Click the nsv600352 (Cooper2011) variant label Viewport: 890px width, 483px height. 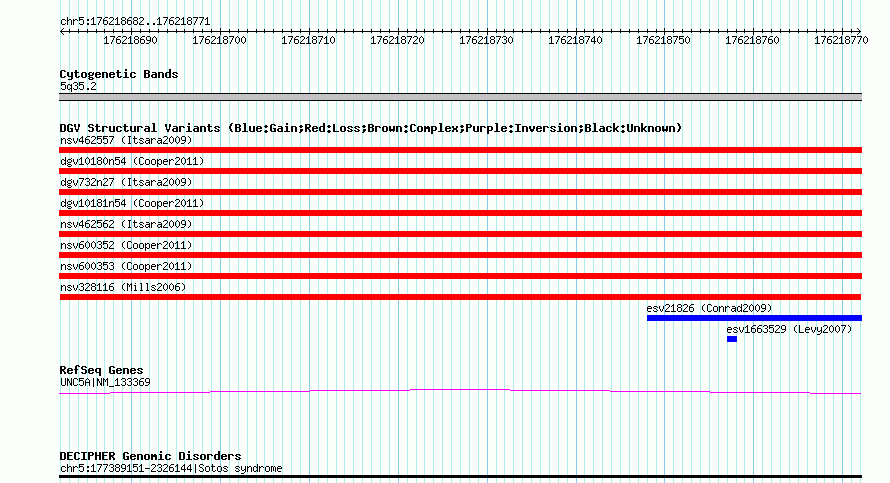pyautogui.click(x=126, y=245)
